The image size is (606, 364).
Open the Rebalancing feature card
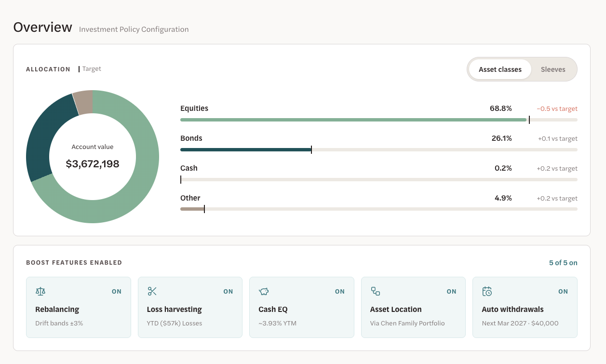[79, 307]
